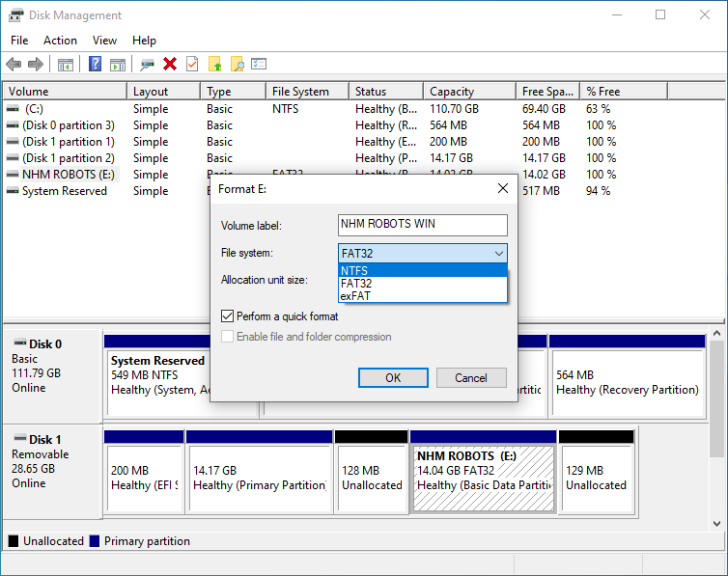Sort by File System column header
Image resolution: width=728 pixels, height=576 pixels.
(308, 92)
